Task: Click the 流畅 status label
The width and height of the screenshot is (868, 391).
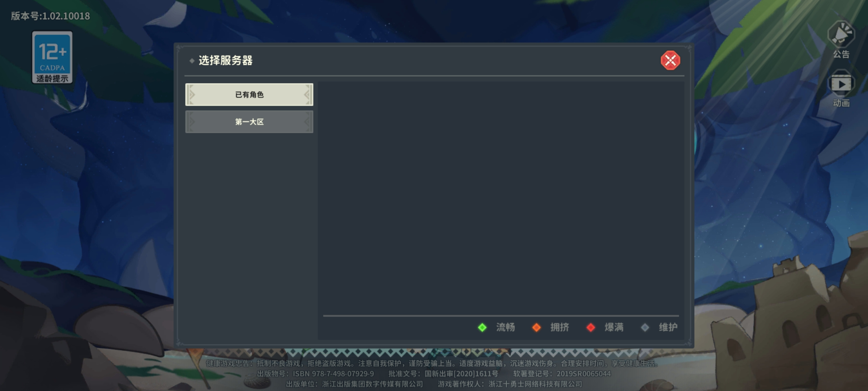Action: 506,327
